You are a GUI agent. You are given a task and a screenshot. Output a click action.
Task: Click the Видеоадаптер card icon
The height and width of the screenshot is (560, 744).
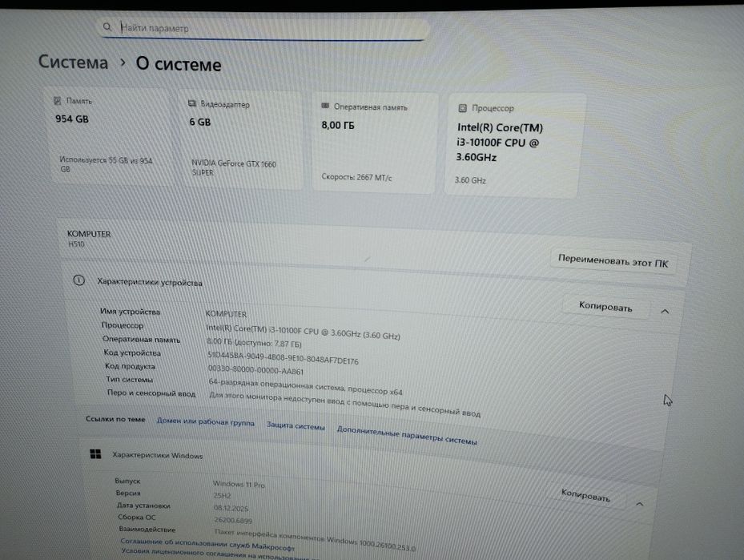point(191,103)
